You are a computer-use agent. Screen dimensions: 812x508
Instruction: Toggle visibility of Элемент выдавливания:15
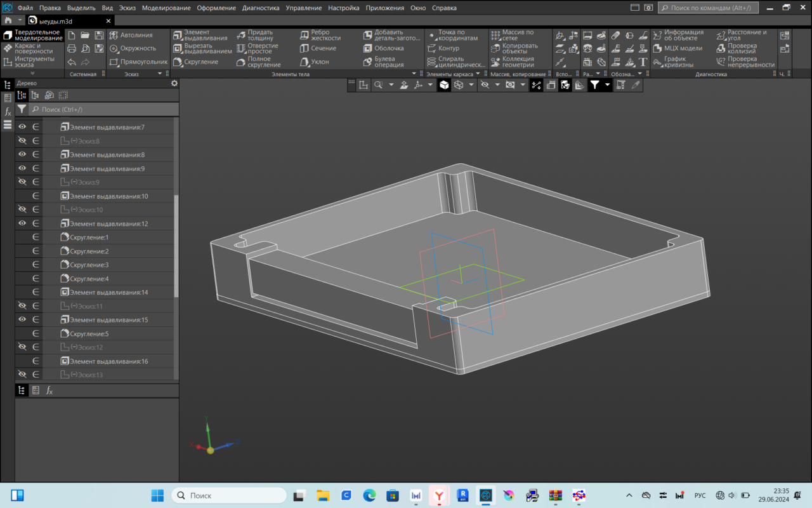point(22,319)
